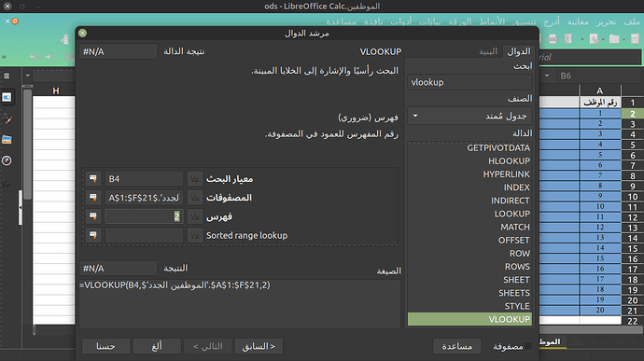Open the مساعدة menu in menu bar
Image resolution: width=644 pixels, height=361 pixels.
click(342, 21)
